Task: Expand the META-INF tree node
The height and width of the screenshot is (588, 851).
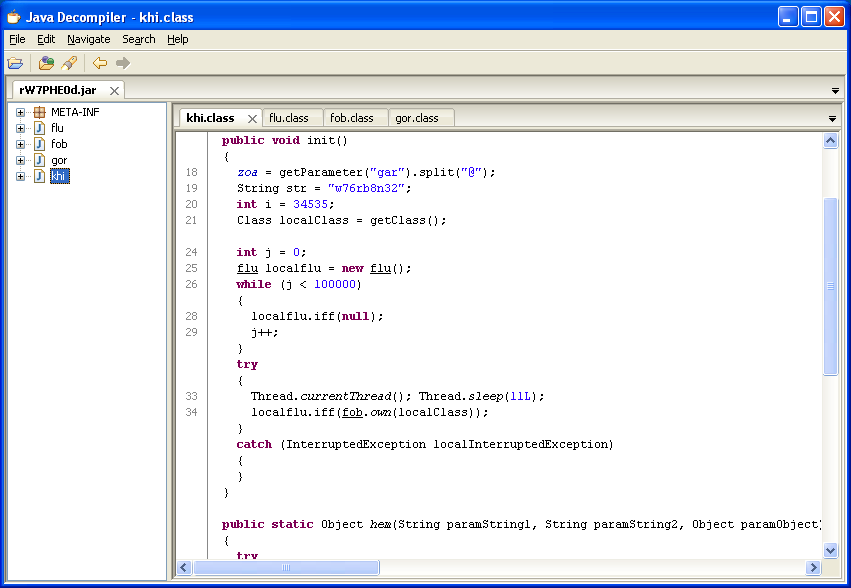Action: pos(20,112)
